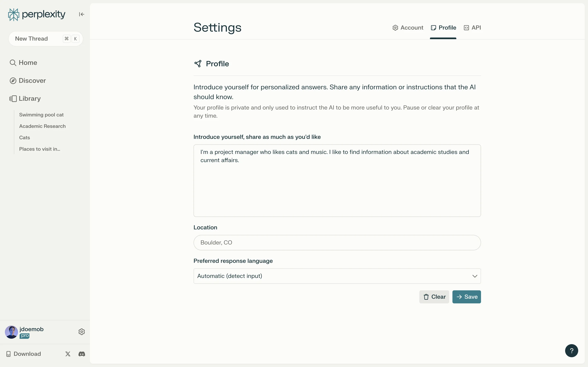This screenshot has height=367, width=588.
Task: Click the Download phone icon
Action: pyautogui.click(x=9, y=354)
